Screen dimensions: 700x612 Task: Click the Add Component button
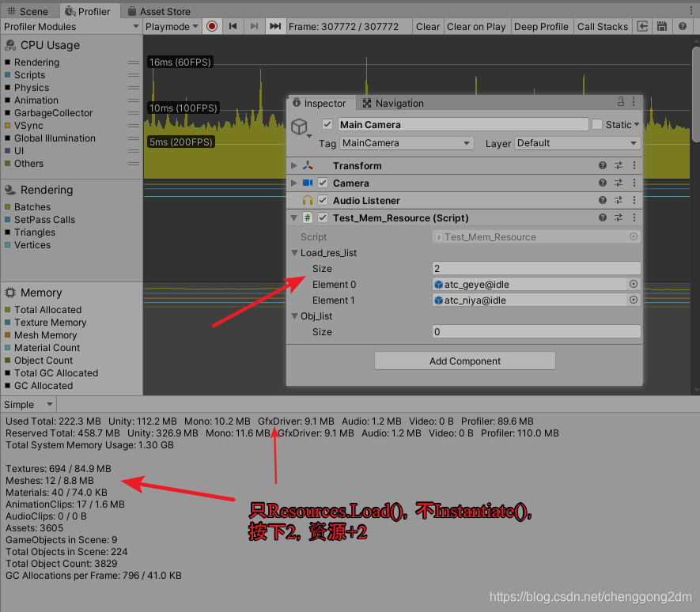click(x=464, y=361)
